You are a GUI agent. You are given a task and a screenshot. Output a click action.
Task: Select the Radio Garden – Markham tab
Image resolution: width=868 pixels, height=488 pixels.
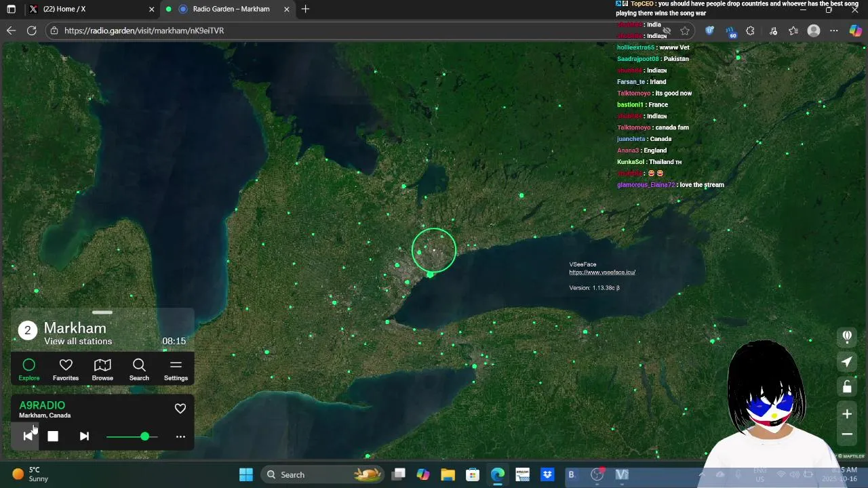231,9
